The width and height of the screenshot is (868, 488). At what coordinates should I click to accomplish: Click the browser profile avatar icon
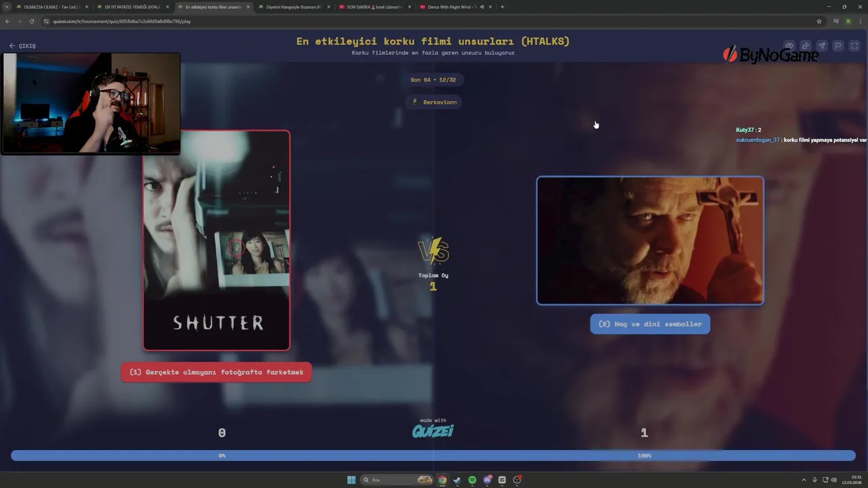[x=848, y=21]
